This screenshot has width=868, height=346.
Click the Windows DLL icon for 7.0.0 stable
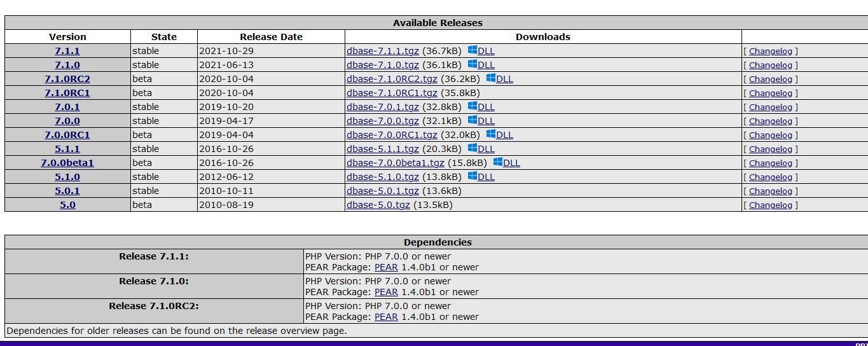click(472, 120)
